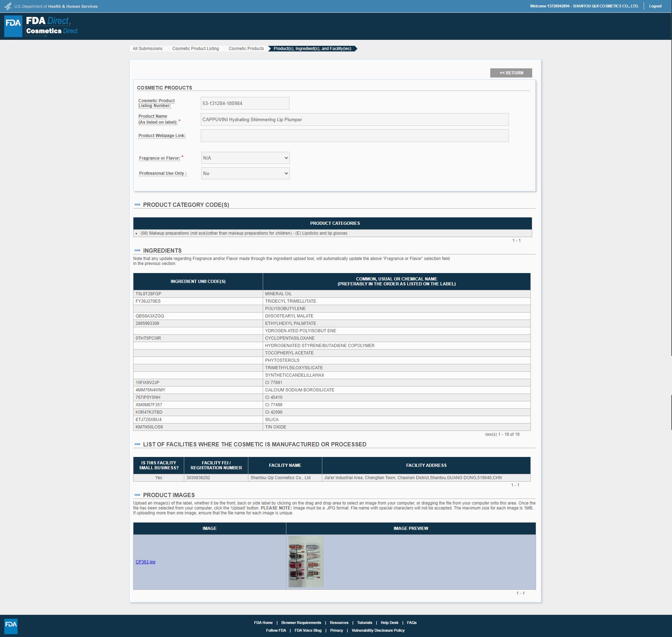
Task: Click the Product Name text field
Action: point(354,119)
